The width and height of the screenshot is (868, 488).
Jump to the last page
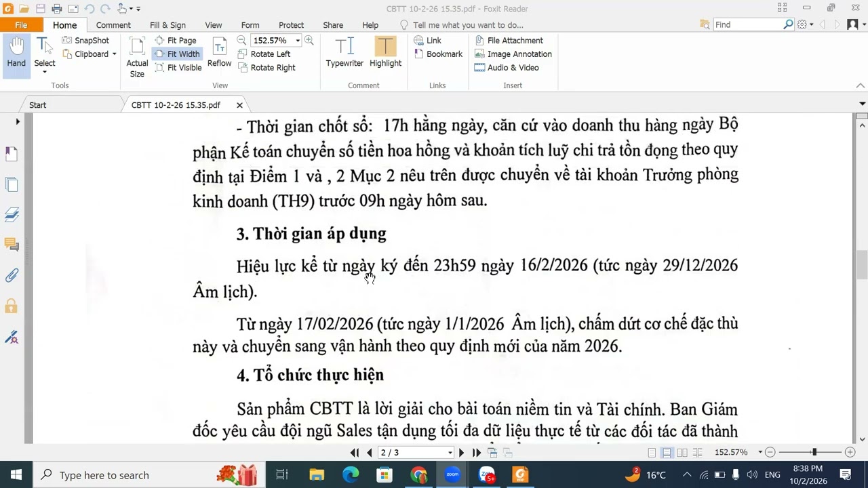click(x=477, y=452)
